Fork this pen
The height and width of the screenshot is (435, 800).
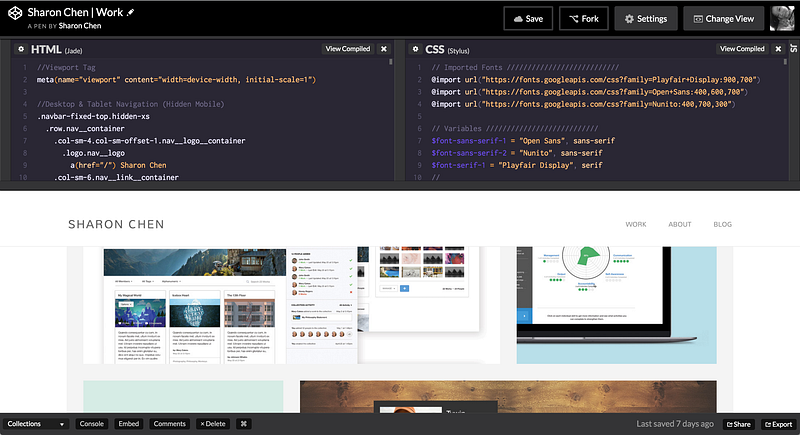(584, 19)
